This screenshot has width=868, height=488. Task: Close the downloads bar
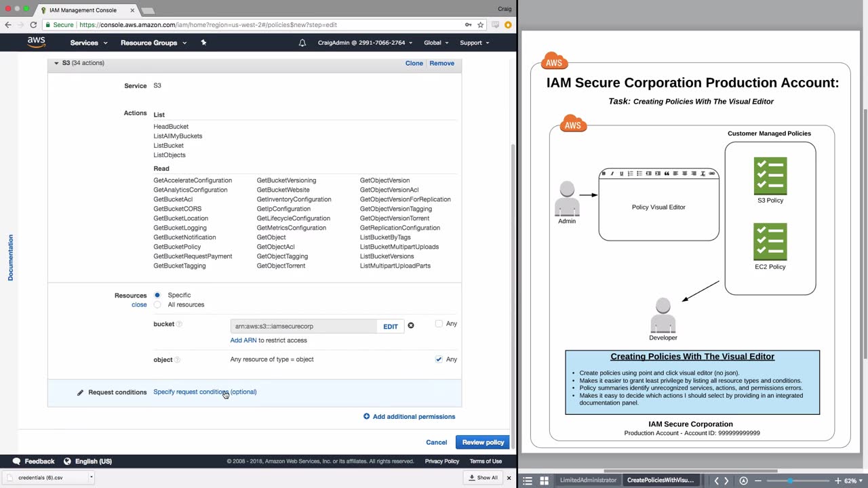tap(509, 478)
